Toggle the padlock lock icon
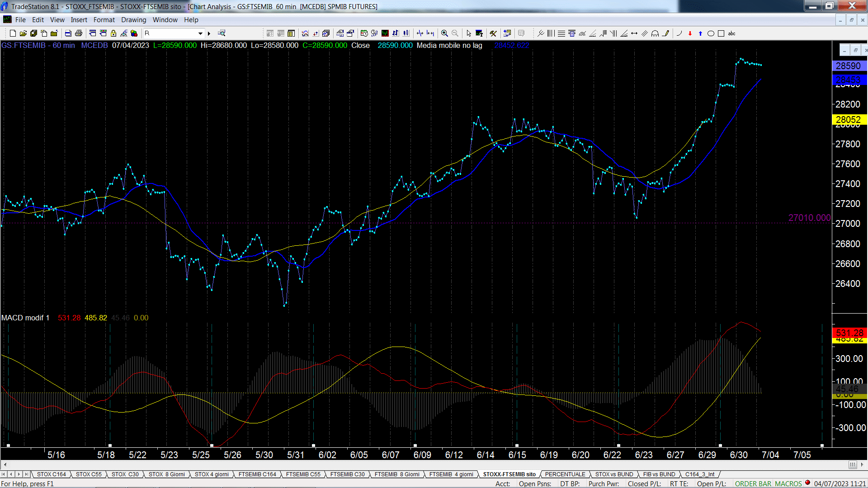Viewport: 868px width, 488px height. [113, 33]
